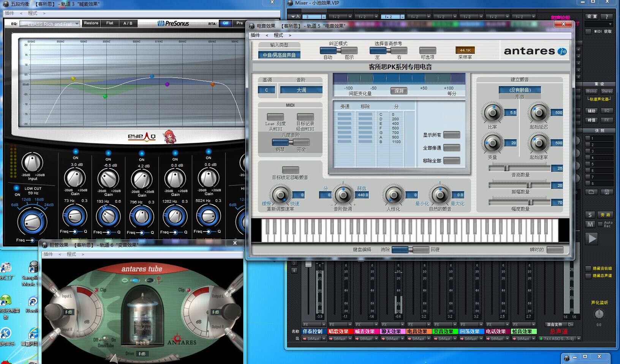620x364 pixels.
Task: Click the 起始速率 knob
Action: coord(539,143)
